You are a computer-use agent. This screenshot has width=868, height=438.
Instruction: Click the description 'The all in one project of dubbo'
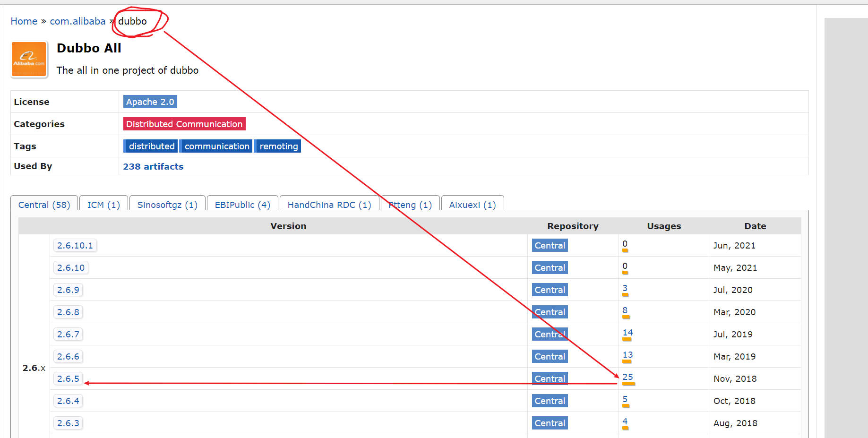pyautogui.click(x=128, y=70)
